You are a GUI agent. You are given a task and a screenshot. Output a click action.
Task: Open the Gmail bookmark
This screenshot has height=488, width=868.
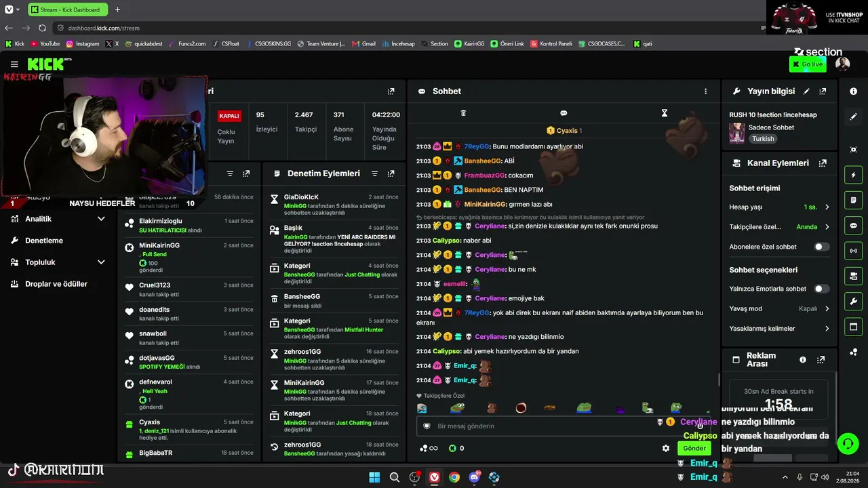363,44
